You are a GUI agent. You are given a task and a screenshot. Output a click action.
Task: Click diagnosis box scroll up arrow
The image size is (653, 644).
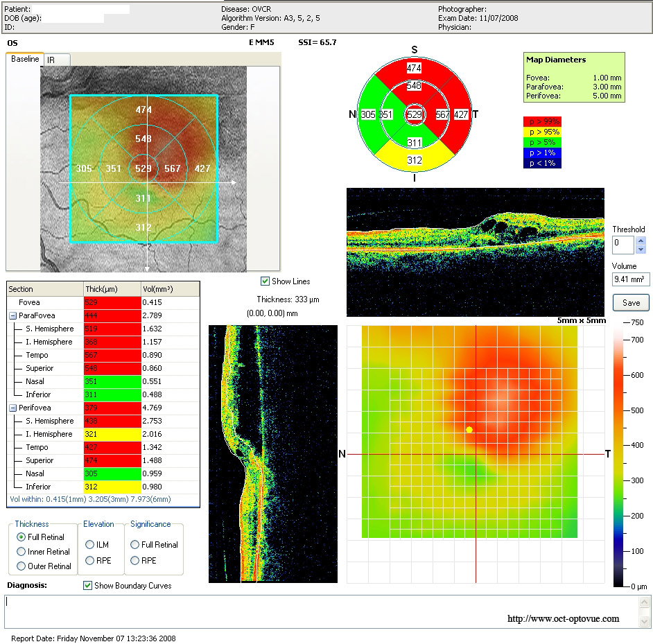[644, 602]
